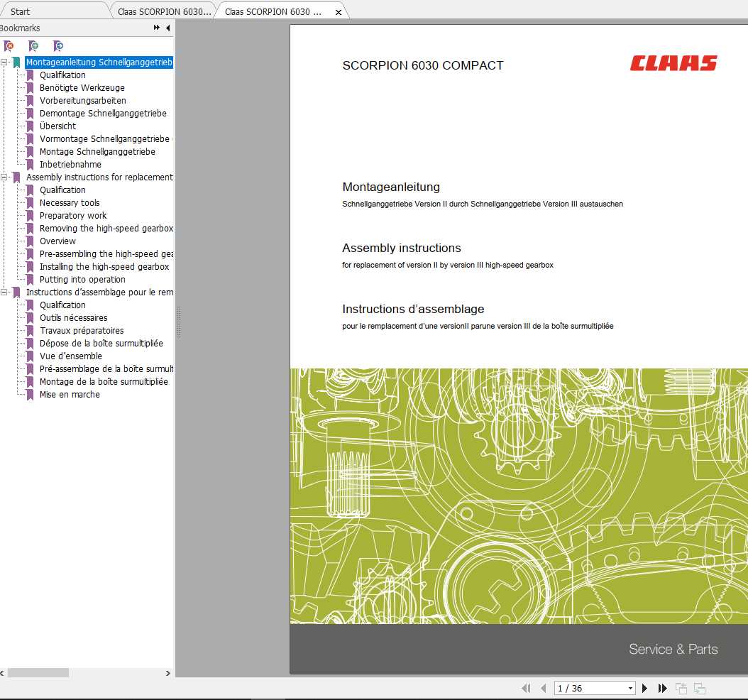Click the next page arrow icon
Image resolution: width=748 pixels, height=700 pixels.
[x=644, y=688]
